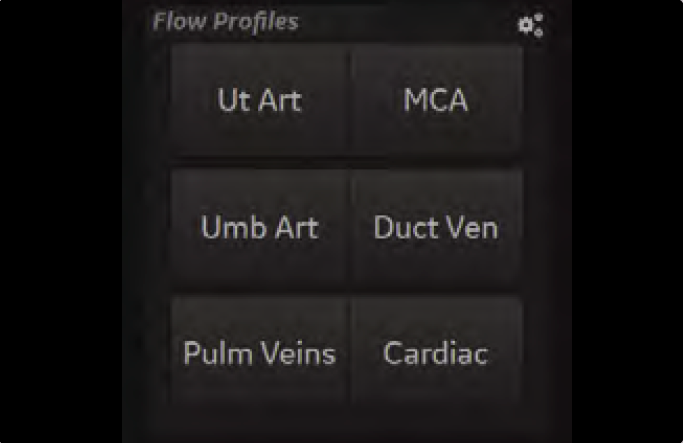Tap the MCA button
Image resolution: width=683 pixels, height=443 pixels.
click(436, 100)
